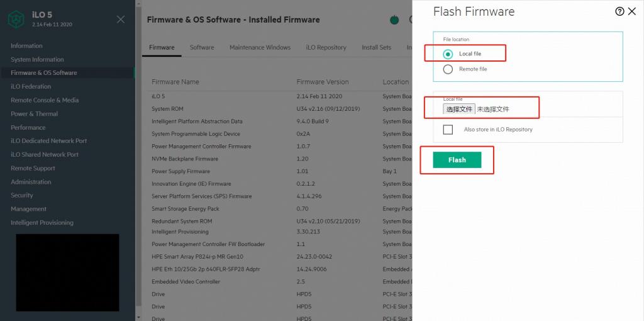
Task: Click the Flash button
Action: point(457,160)
